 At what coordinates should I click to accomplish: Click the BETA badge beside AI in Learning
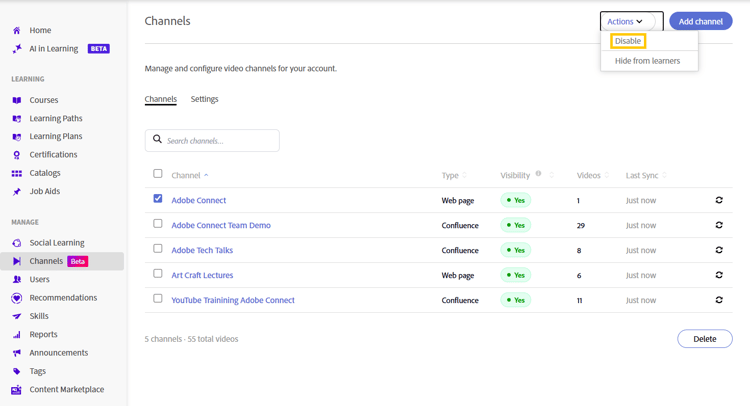point(99,49)
